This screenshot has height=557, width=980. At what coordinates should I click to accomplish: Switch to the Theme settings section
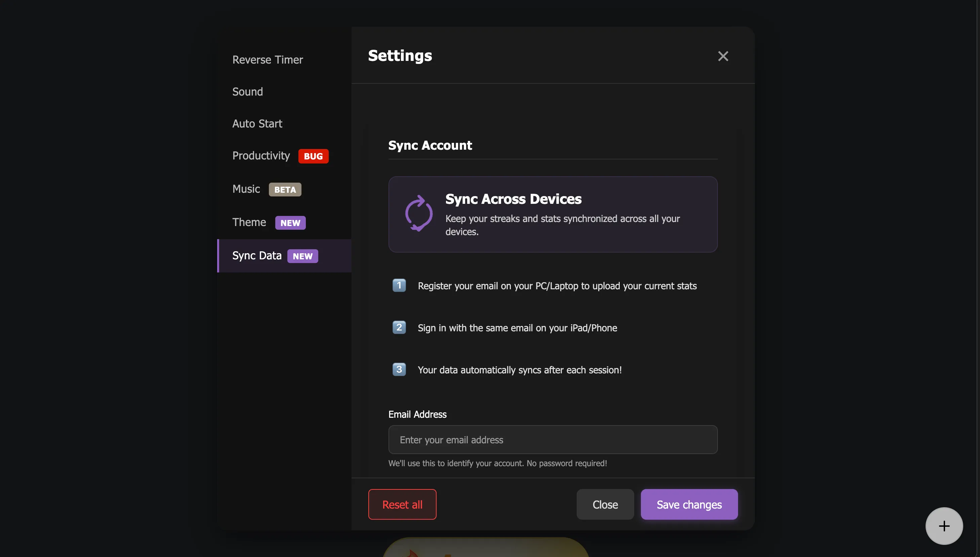(249, 222)
